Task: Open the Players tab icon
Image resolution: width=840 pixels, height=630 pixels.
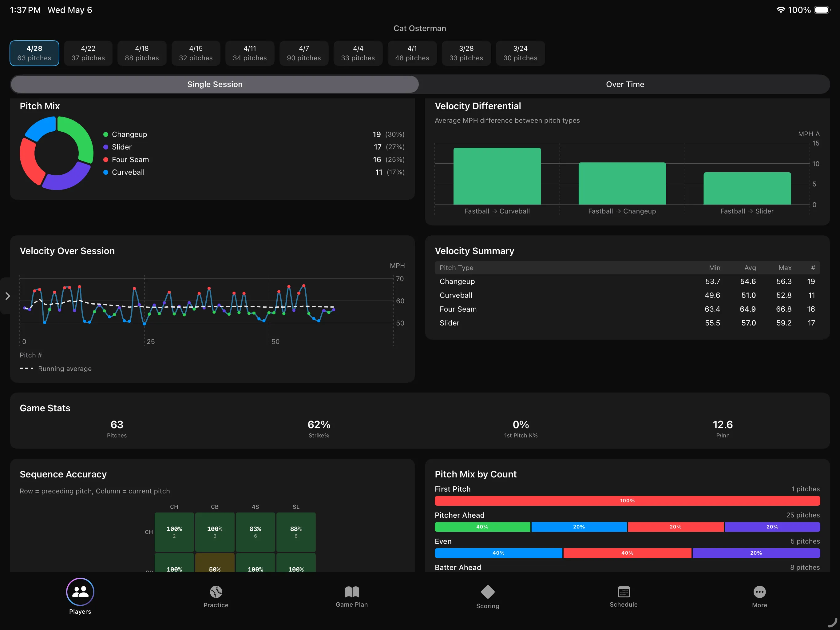Action: point(80,592)
